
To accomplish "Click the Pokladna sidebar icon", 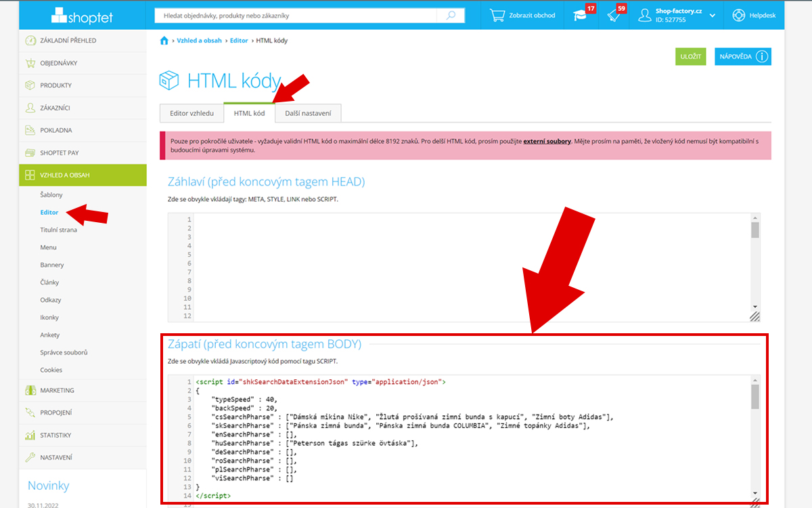I will click(30, 130).
